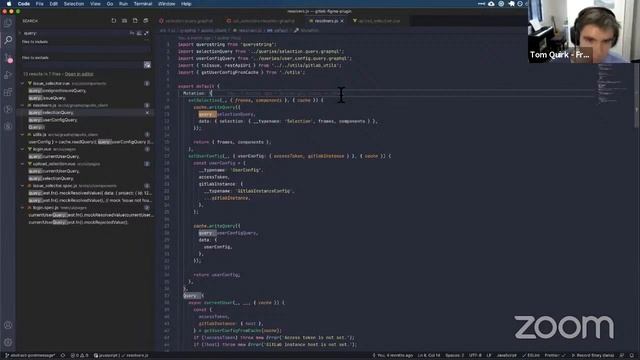This screenshot has width=640, height=360.
Task: Open the cache.readQuery result under utils.js
Action: pyautogui.click(x=91, y=142)
